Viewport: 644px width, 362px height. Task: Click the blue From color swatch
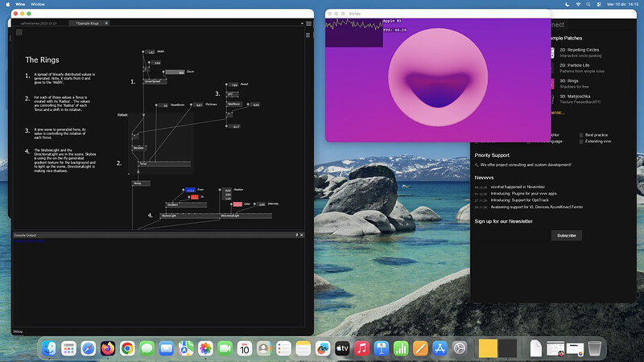pyautogui.click(x=191, y=190)
